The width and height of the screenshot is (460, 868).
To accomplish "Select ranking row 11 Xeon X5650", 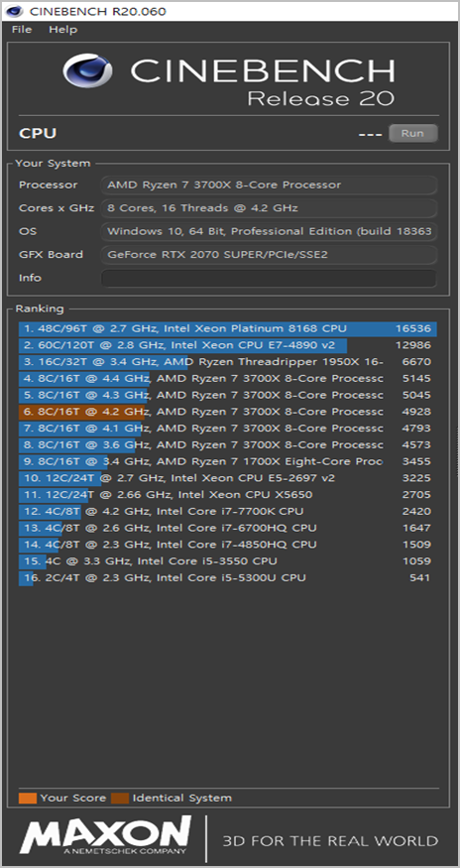I will 227,494.
